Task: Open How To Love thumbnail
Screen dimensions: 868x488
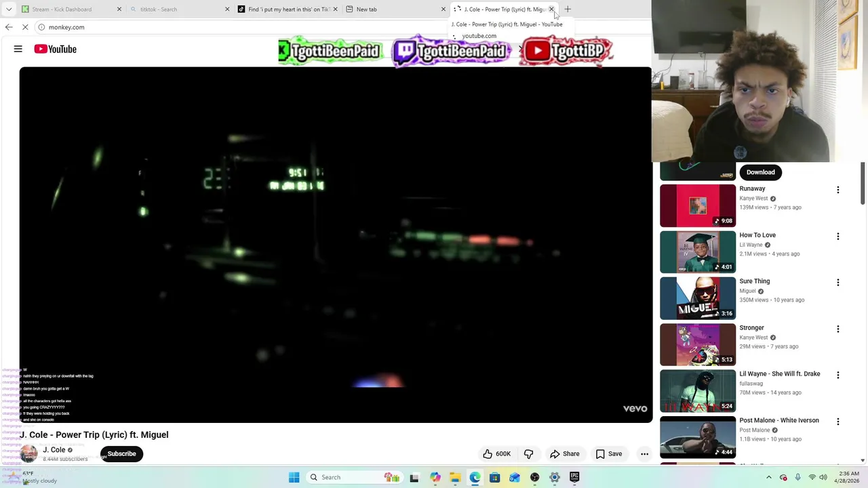Action: 698,252
